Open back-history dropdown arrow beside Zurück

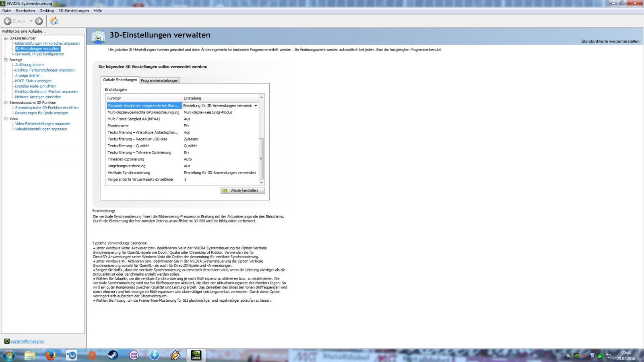[31, 21]
